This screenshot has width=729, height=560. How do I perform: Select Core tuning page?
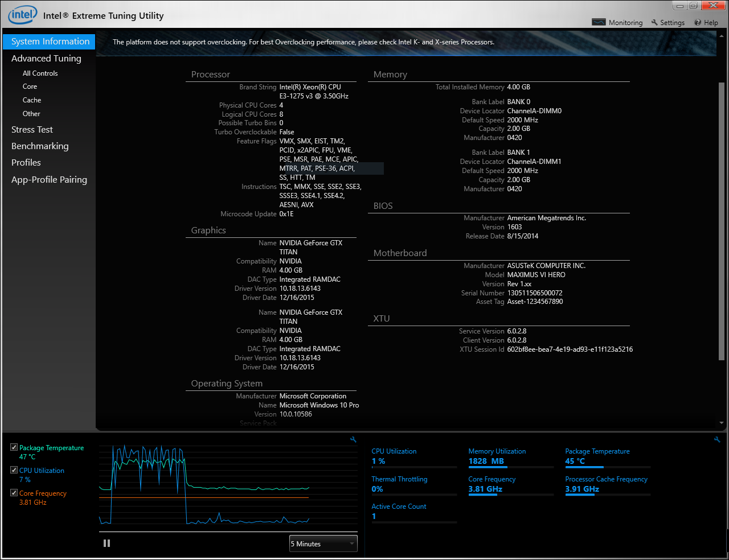30,87
